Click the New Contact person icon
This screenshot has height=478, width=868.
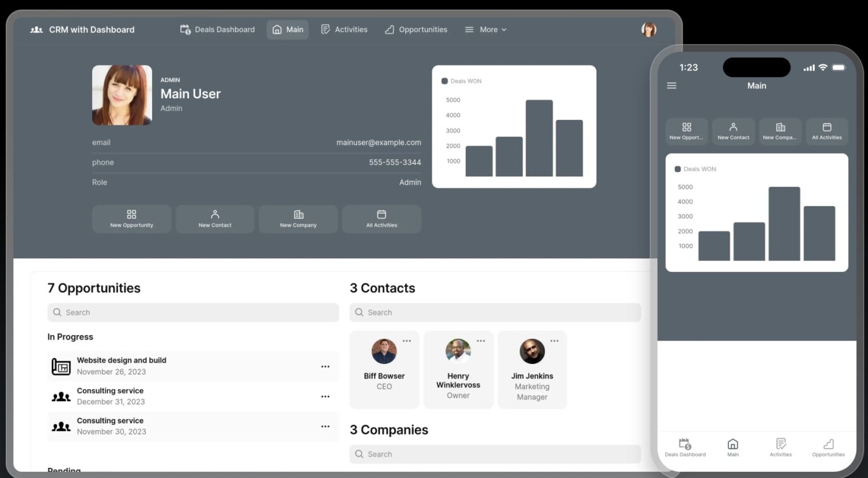(215, 215)
